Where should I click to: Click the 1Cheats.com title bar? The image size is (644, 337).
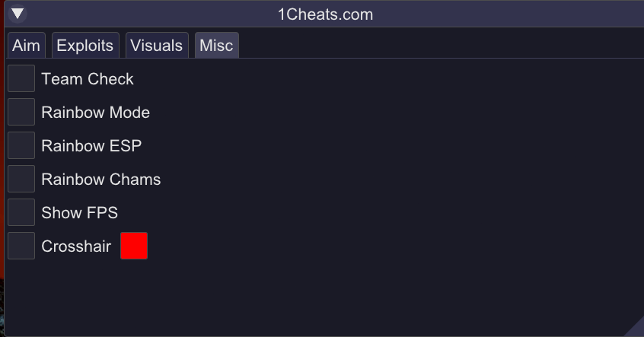click(x=325, y=14)
